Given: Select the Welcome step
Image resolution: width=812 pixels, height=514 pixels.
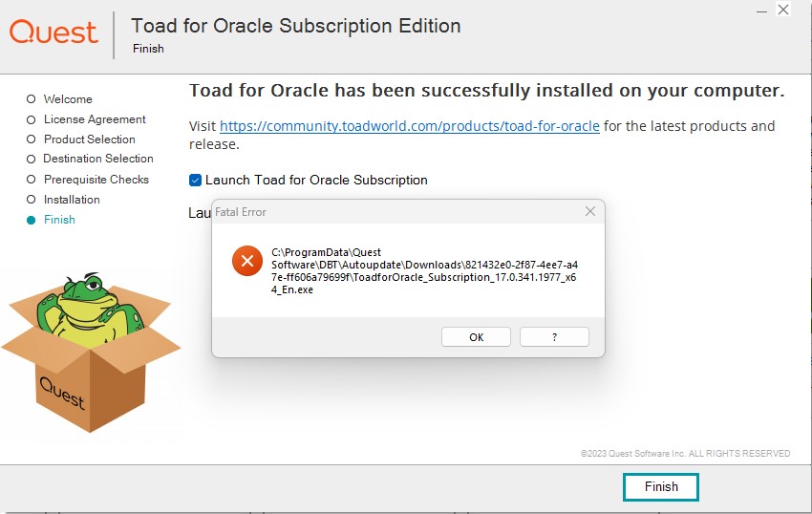Looking at the screenshot, I should click(68, 99).
